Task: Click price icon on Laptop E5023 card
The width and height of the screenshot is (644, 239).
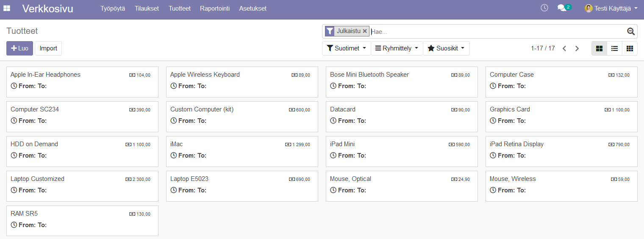Action: (x=292, y=179)
